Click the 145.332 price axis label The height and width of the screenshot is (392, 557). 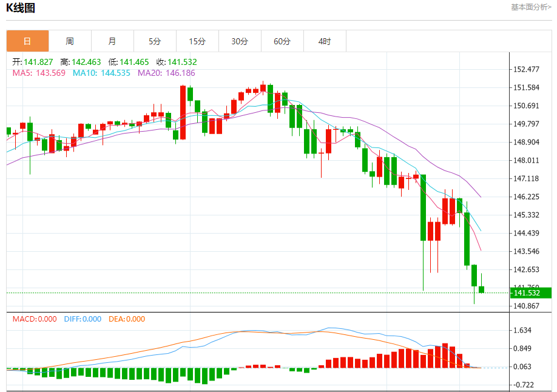tap(527, 215)
